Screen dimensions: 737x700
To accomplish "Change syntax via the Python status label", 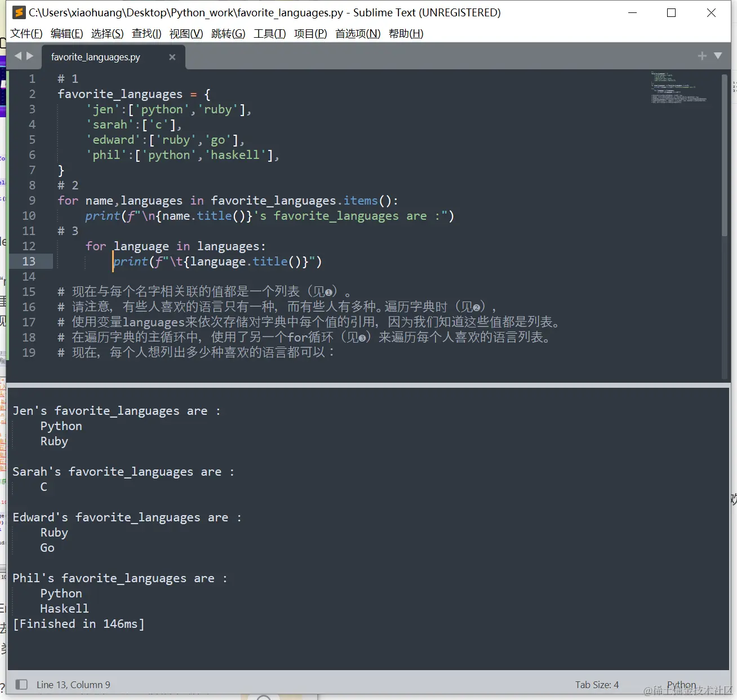I will [x=681, y=685].
